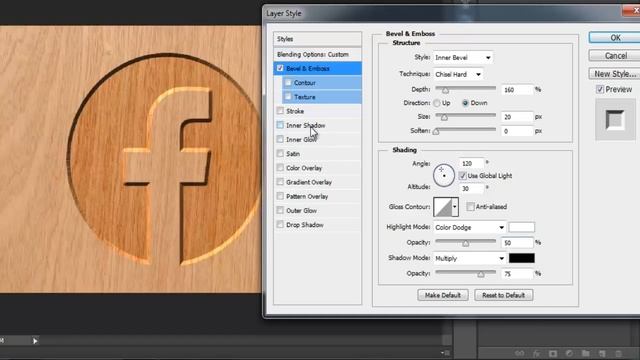Viewport: 640px width, 360px height.
Task: Click the angle and altitude dial
Action: (444, 176)
